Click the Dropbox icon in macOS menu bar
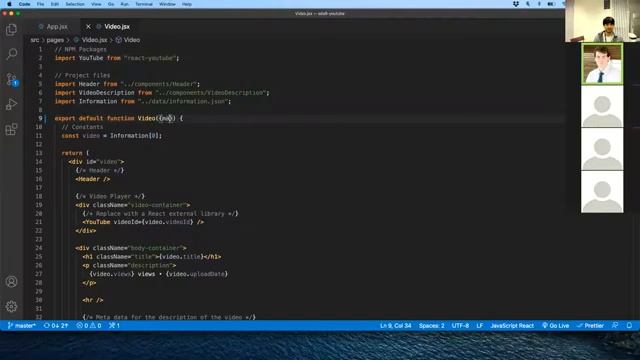640x360 pixels. click(x=516, y=4)
